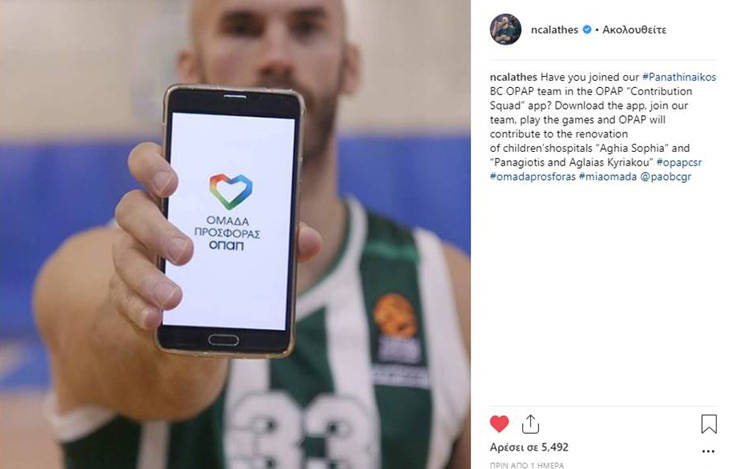Click the post timestamp ΠΡΙΝ ΑΠΟ 1 ΗΜΕΡΑ
Screen dimensions: 735x469
[x=527, y=465]
